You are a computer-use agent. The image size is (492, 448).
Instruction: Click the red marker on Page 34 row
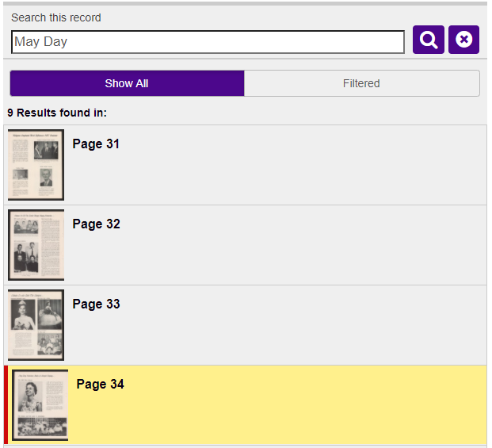click(6, 405)
